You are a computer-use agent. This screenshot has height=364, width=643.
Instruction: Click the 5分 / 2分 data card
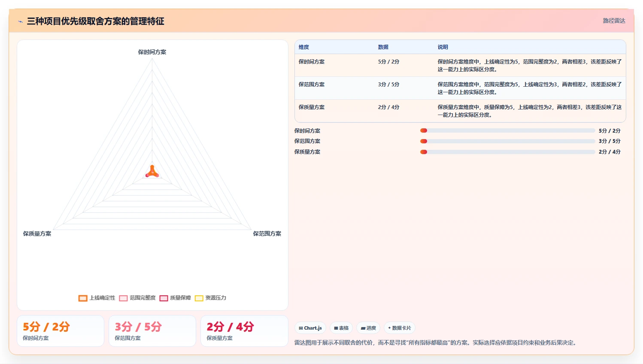[x=61, y=331]
